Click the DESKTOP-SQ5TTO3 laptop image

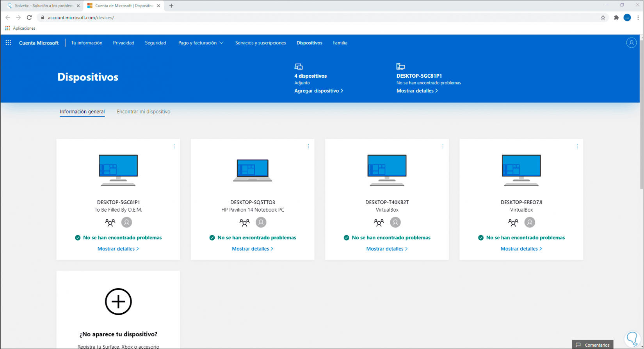[x=253, y=170]
